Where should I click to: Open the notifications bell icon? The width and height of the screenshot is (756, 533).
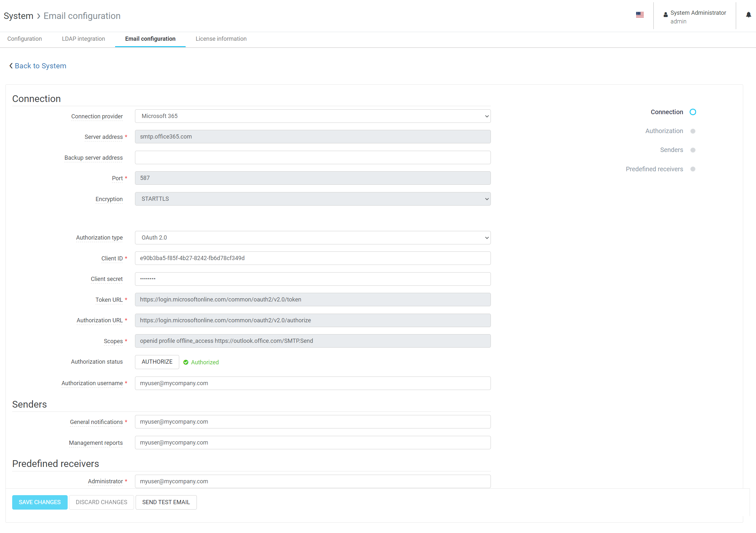[748, 15]
